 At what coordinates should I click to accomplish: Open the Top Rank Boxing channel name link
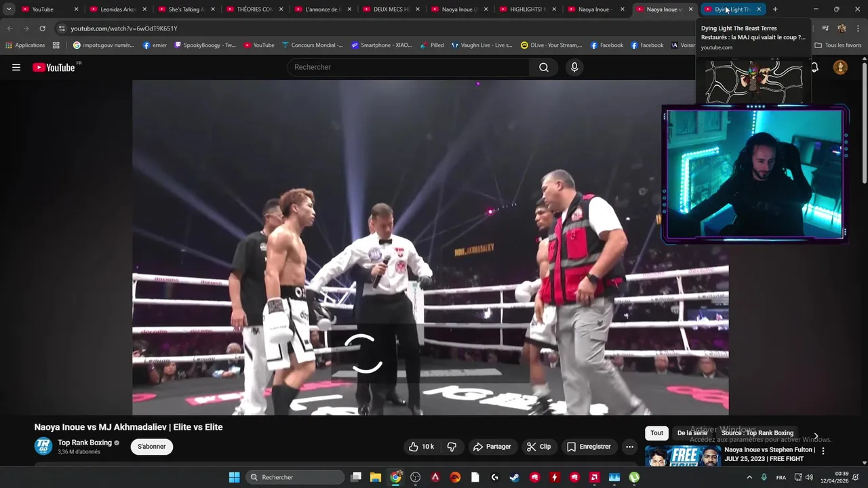(85, 443)
